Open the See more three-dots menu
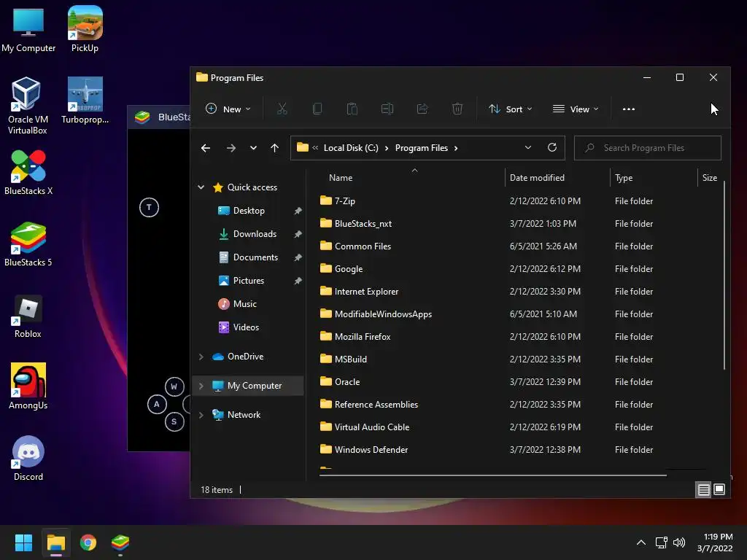Image resolution: width=747 pixels, height=560 pixels. pyautogui.click(x=628, y=109)
